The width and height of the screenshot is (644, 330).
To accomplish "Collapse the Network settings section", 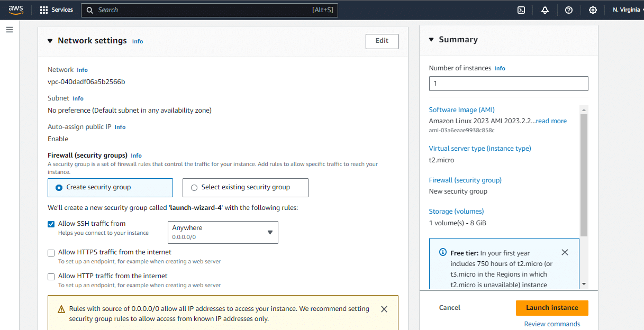I will pyautogui.click(x=49, y=41).
